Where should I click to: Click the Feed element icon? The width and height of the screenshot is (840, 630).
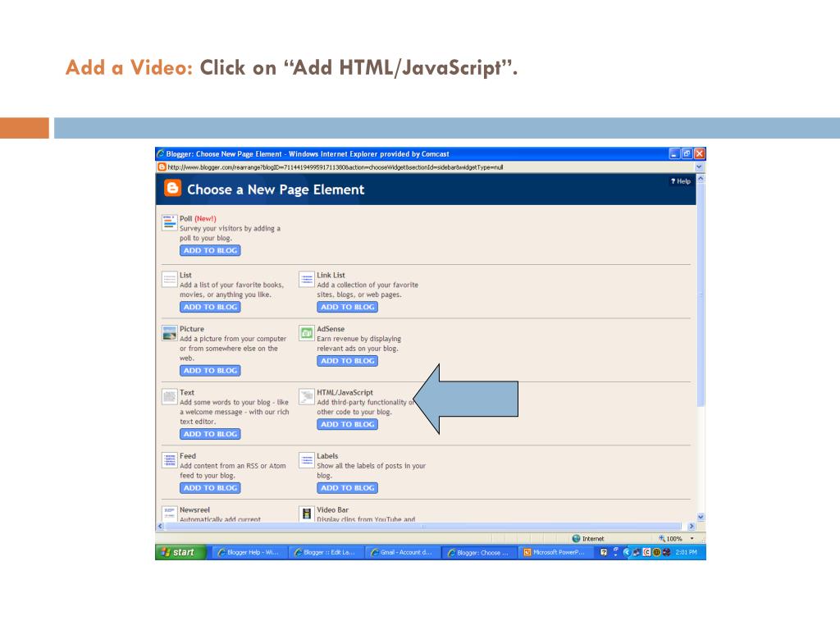(x=169, y=459)
